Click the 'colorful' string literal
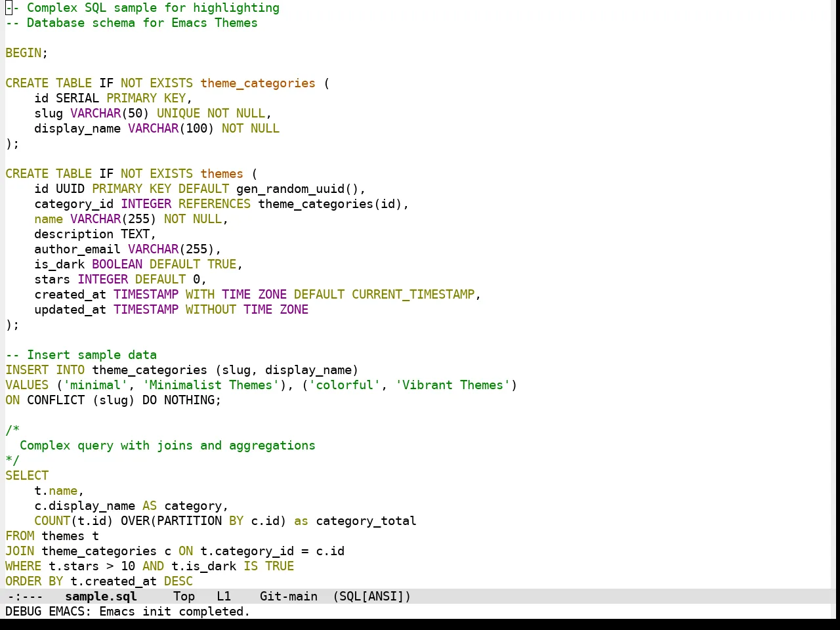This screenshot has height=630, width=840. [345, 385]
